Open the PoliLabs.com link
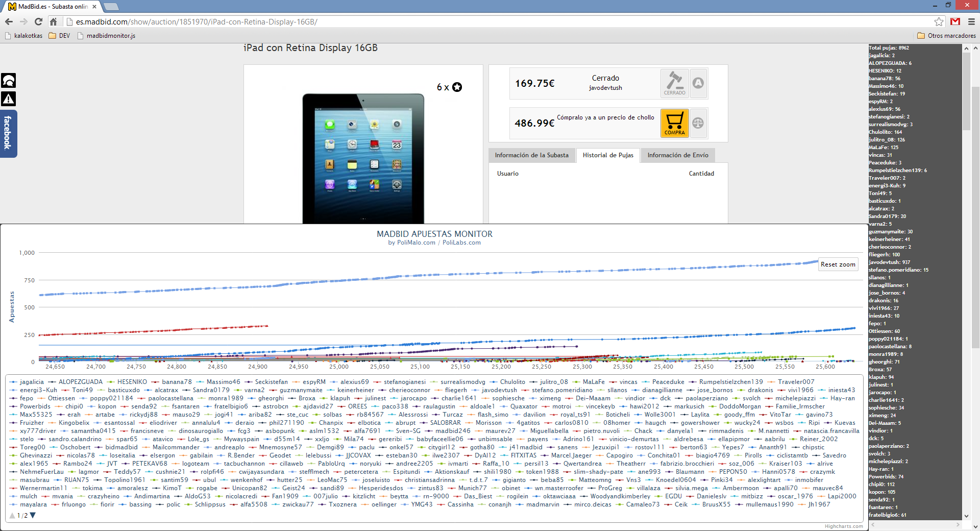980x531 pixels. pos(461,243)
